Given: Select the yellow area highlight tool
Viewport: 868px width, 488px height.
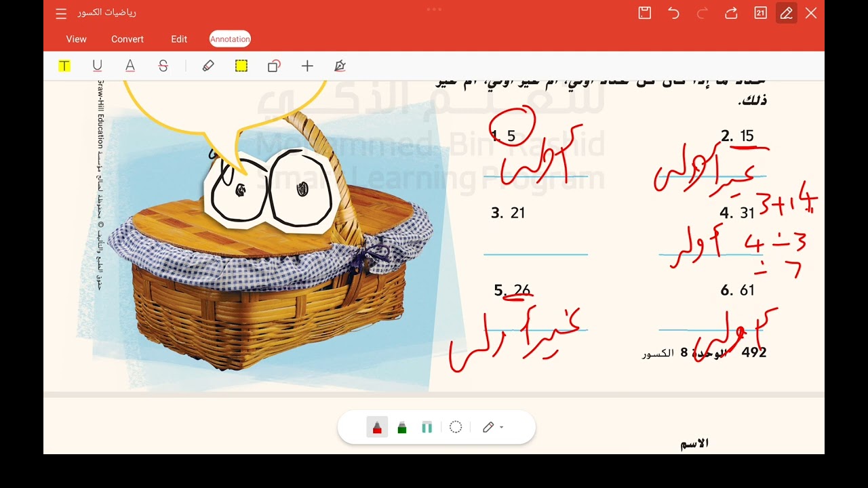Looking at the screenshot, I should pyautogui.click(x=241, y=66).
